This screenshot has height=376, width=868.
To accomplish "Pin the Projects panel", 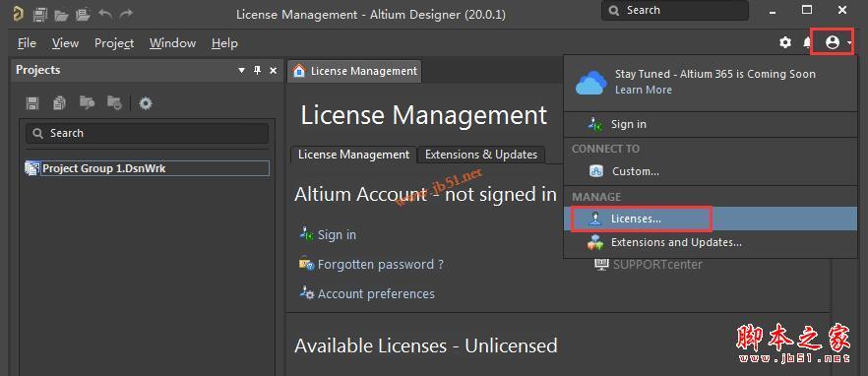I will click(257, 70).
